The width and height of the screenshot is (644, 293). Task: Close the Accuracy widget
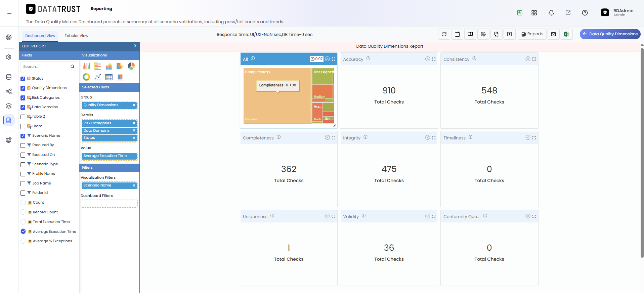click(428, 59)
